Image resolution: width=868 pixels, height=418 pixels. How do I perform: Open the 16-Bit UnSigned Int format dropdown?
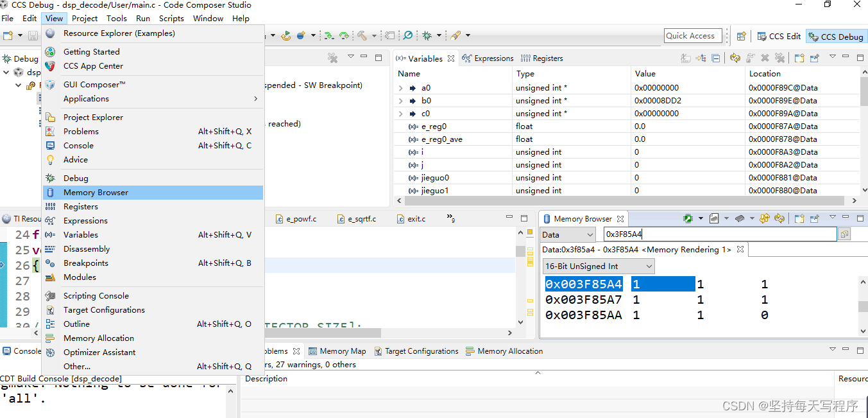pos(599,266)
